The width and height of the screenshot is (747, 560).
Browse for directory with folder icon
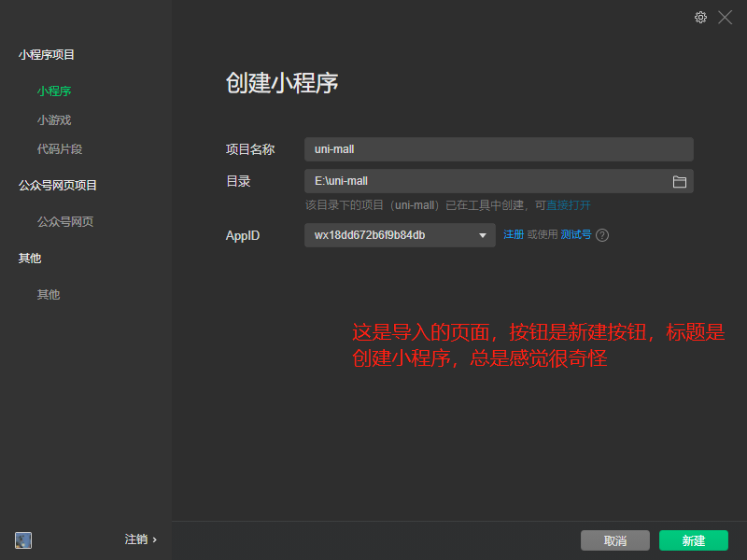tap(680, 181)
